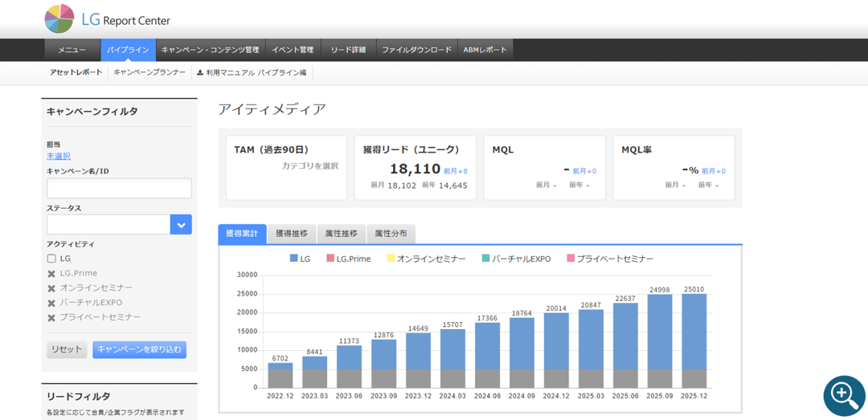Click the magnifier zoom icon at bottom right
Viewport: 868px width, 420px height.
click(843, 395)
